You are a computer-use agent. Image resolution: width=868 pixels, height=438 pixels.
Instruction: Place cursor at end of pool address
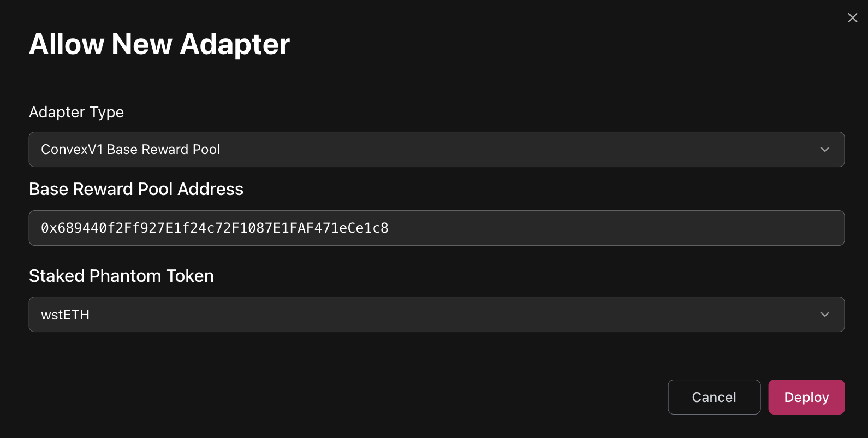pyautogui.click(x=390, y=228)
